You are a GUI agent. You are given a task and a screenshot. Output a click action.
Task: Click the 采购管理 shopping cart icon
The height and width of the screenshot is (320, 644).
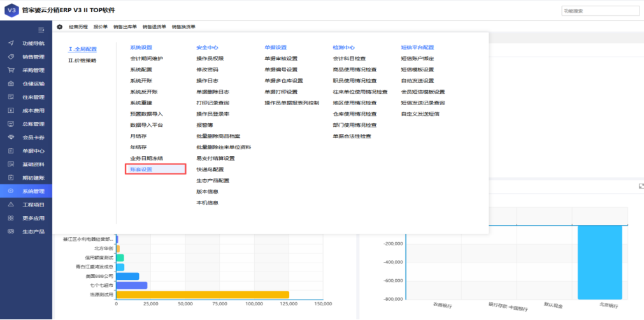pos(10,70)
